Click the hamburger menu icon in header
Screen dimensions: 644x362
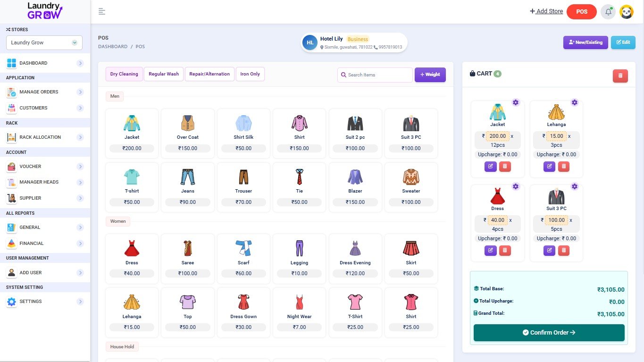[x=102, y=12]
